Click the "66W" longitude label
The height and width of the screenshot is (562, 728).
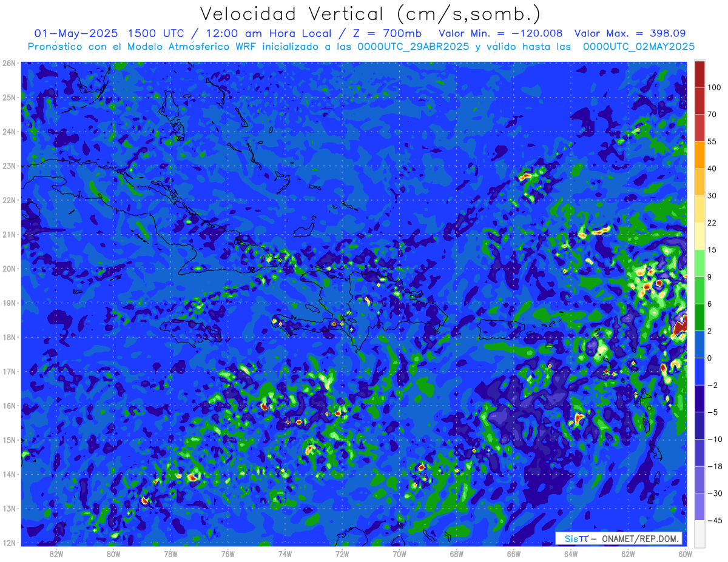click(x=514, y=554)
